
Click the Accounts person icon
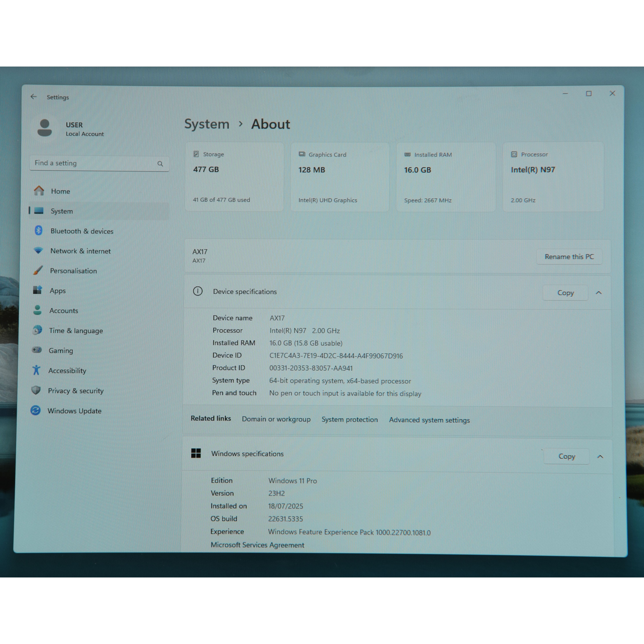click(x=37, y=310)
